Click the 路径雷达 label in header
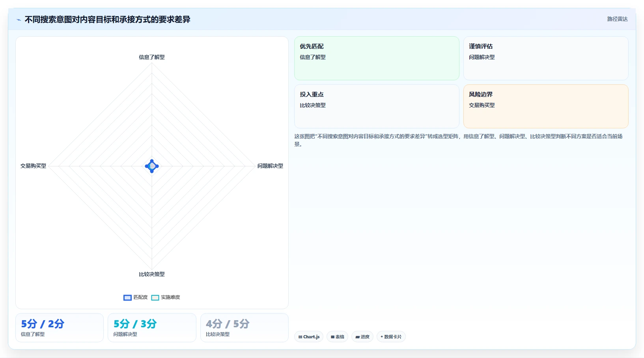Image resolution: width=644 pixels, height=358 pixels. 617,19
